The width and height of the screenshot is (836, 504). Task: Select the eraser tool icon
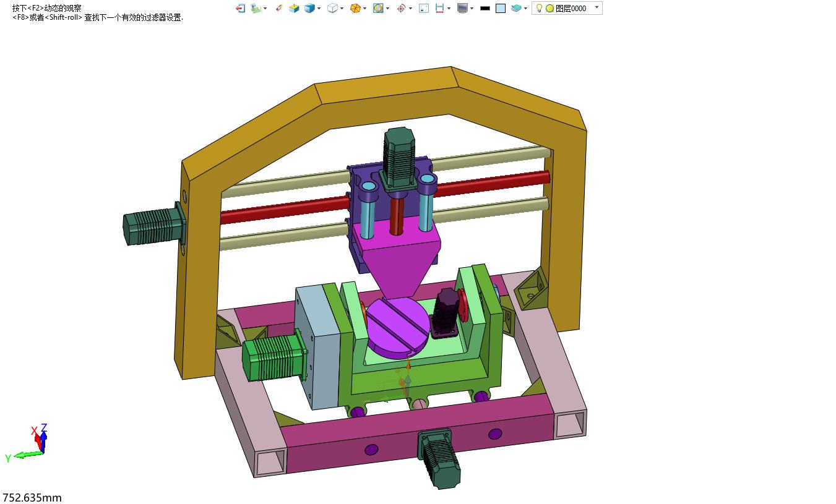click(x=279, y=8)
